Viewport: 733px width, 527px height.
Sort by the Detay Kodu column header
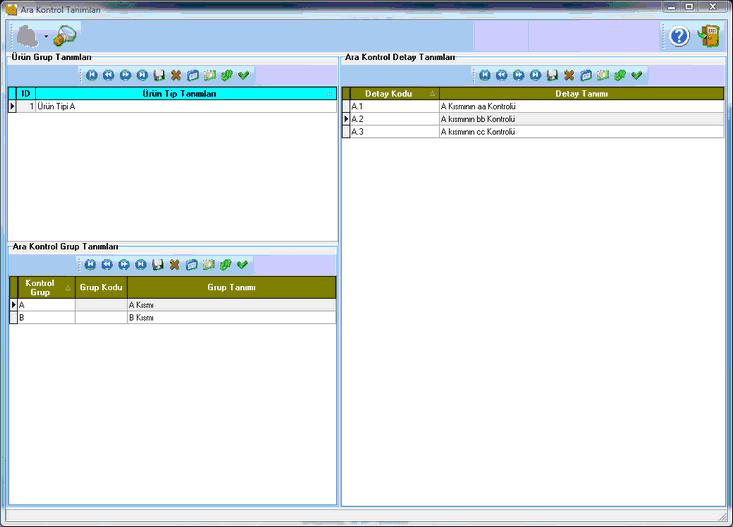coord(395,94)
